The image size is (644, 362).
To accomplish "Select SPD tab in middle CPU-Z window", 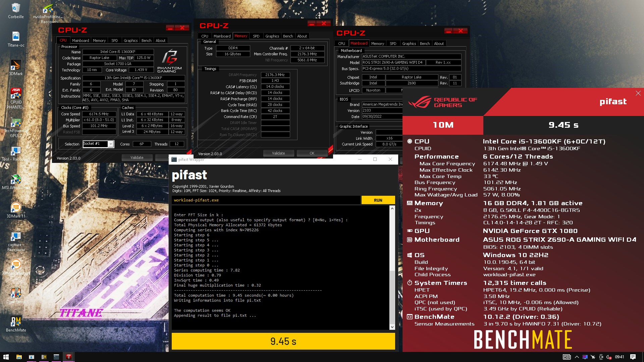I will (x=256, y=36).
